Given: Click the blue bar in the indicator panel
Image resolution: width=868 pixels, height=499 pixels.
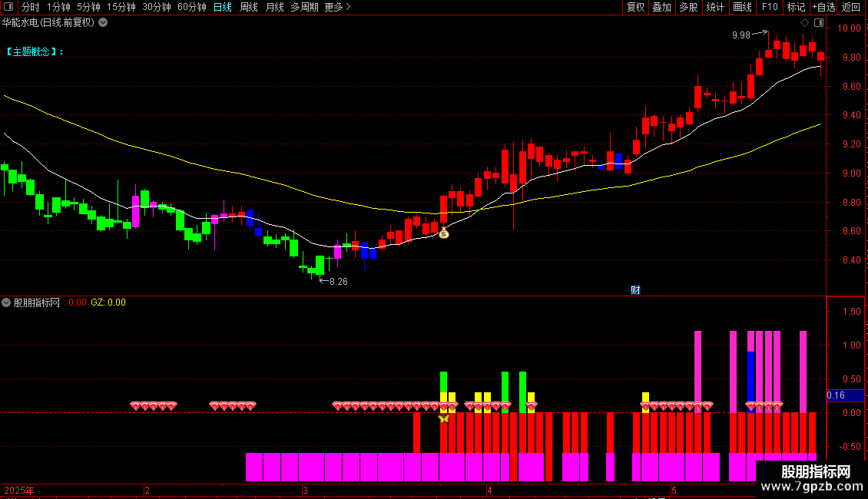Looking at the screenshot, I should [750, 382].
